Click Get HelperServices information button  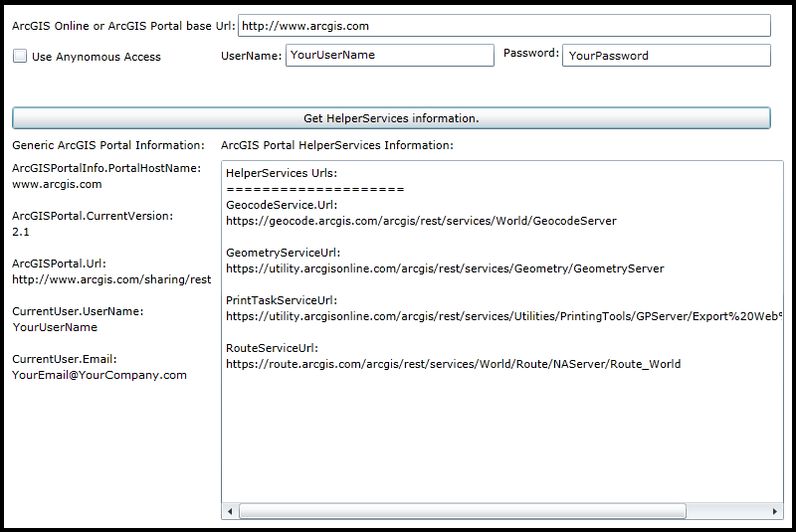391,117
